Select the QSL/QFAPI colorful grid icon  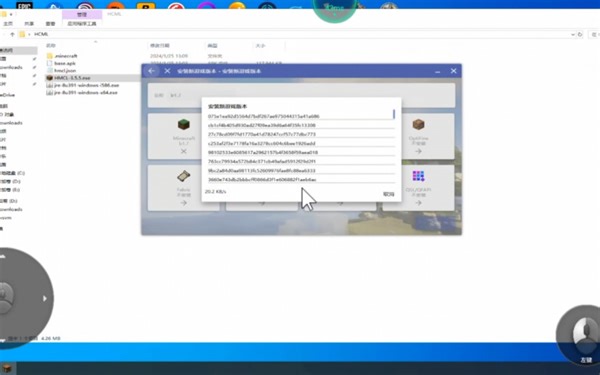click(x=418, y=176)
